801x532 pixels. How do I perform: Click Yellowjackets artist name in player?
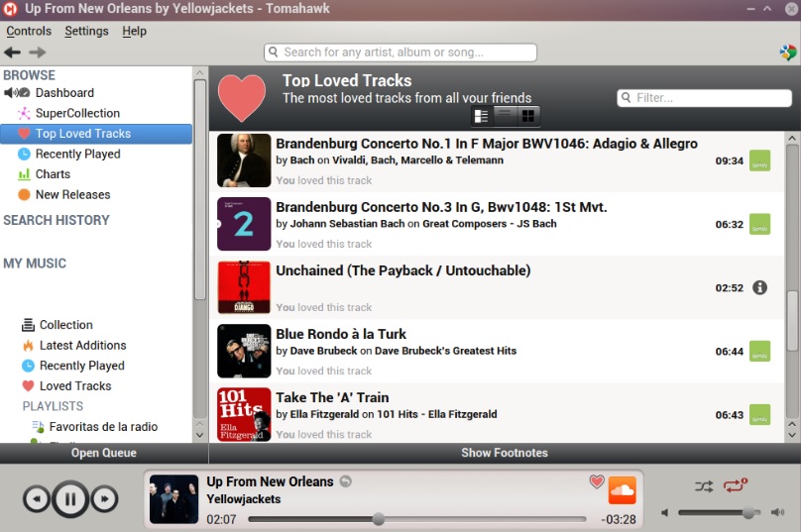point(244,499)
